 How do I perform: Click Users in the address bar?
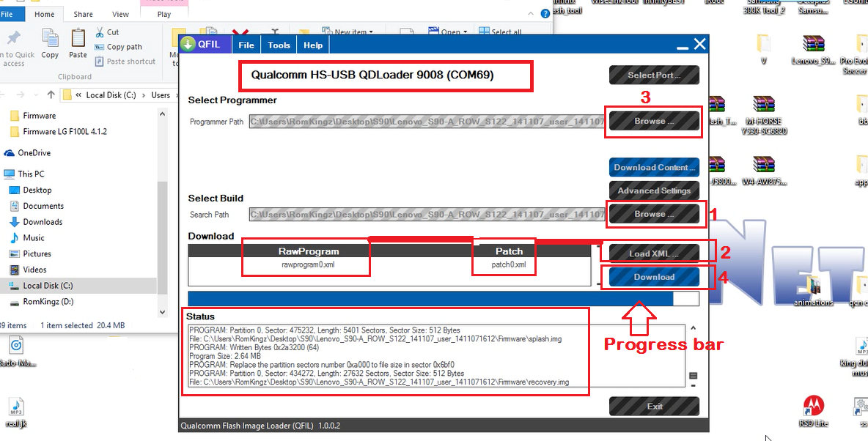click(x=161, y=95)
